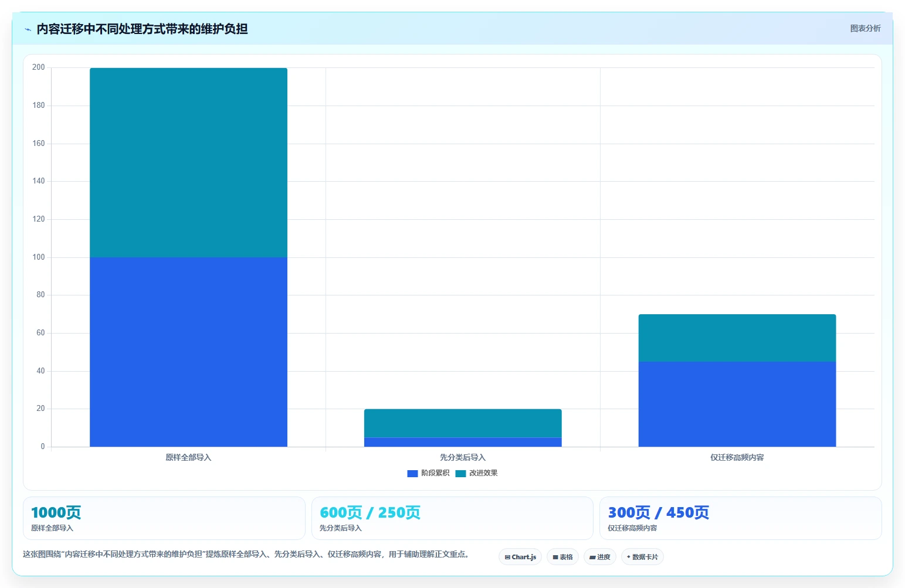Click the 140 y-axis tick label
Viewport: 905px width, 588px height.
point(39,181)
